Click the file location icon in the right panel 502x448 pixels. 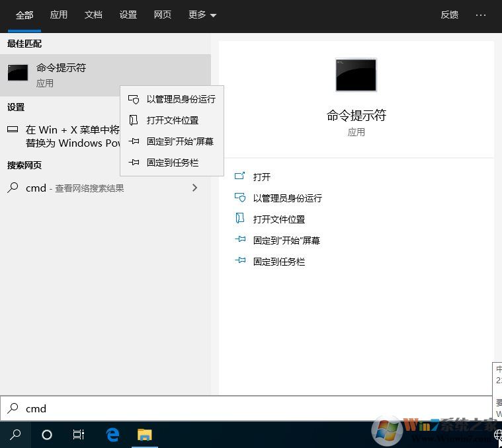[240, 219]
